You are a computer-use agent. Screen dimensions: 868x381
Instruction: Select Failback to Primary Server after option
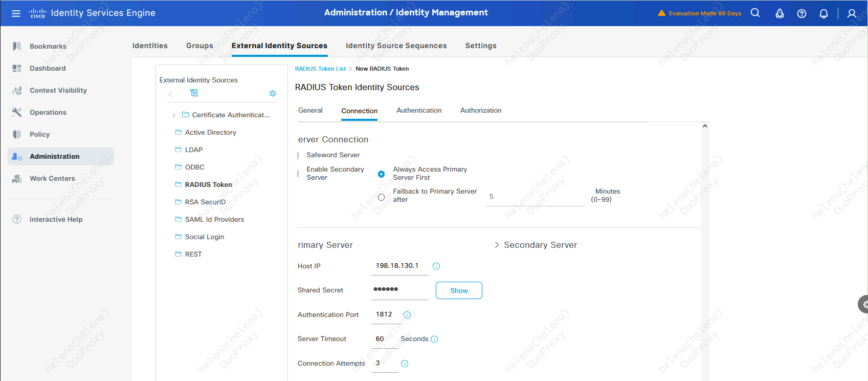point(381,197)
